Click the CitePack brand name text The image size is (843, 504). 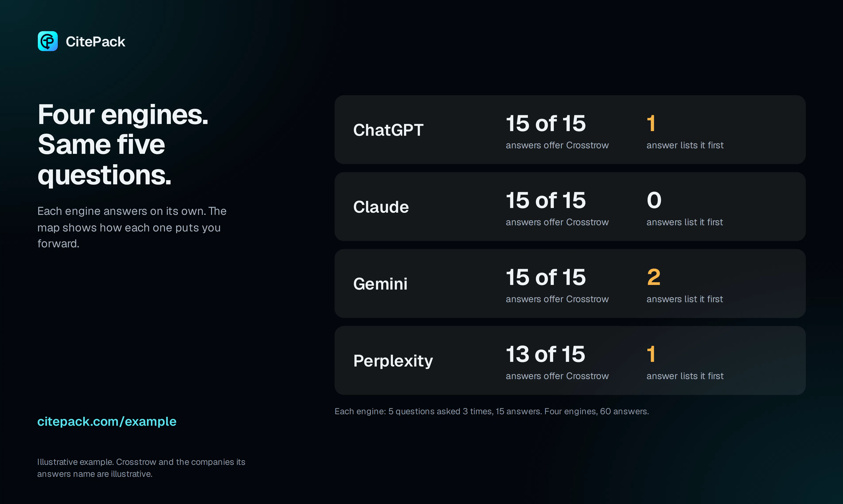pos(96,41)
